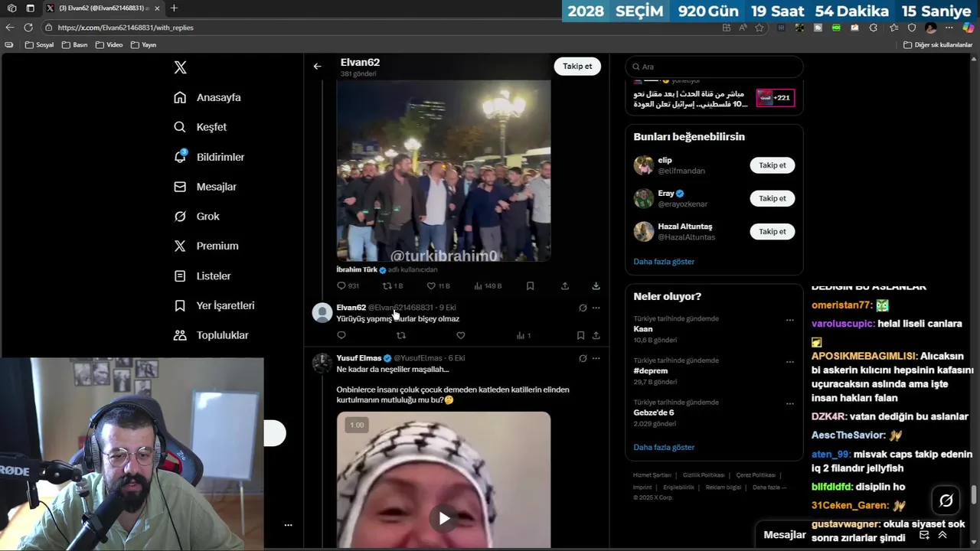Like the Elvan62 comment

pyautogui.click(x=460, y=335)
